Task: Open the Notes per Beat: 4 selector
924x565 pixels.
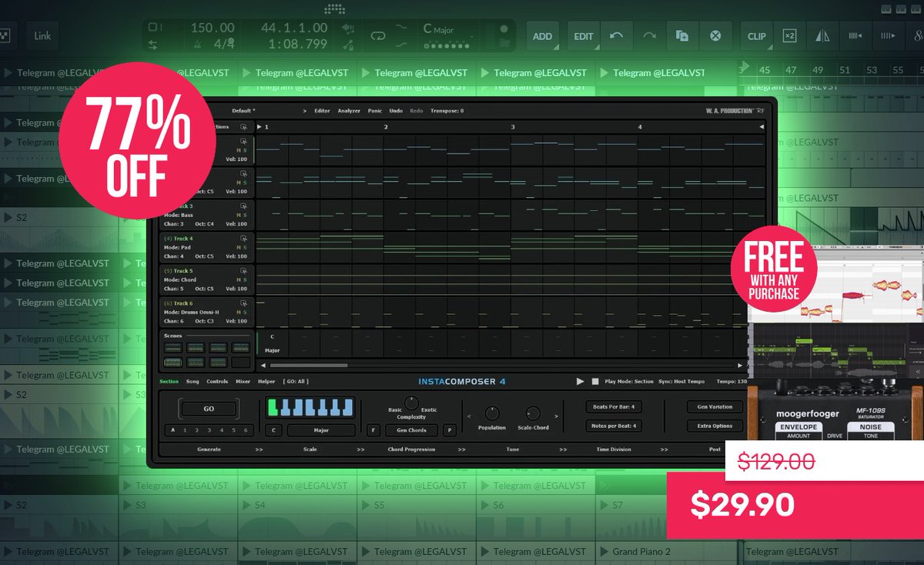Action: click(614, 426)
